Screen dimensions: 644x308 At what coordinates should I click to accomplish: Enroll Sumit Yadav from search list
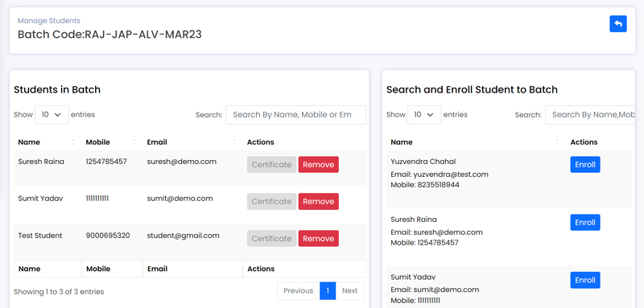click(585, 280)
